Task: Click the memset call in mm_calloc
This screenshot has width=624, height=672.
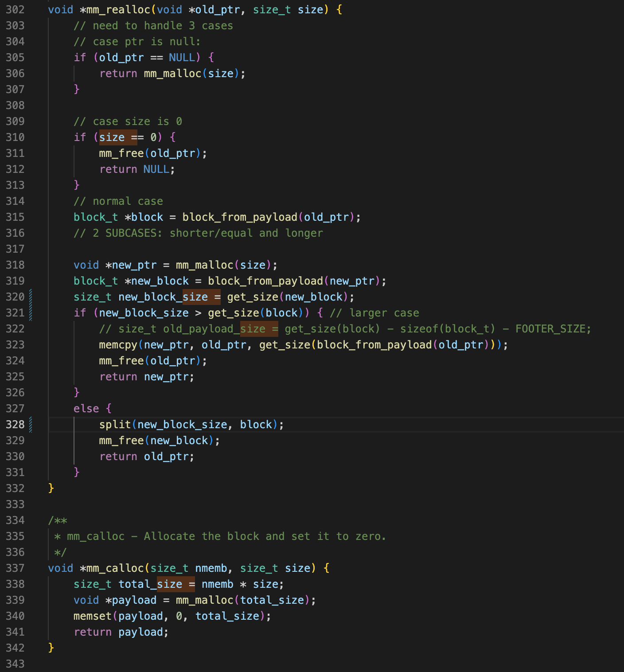Action: click(x=93, y=616)
